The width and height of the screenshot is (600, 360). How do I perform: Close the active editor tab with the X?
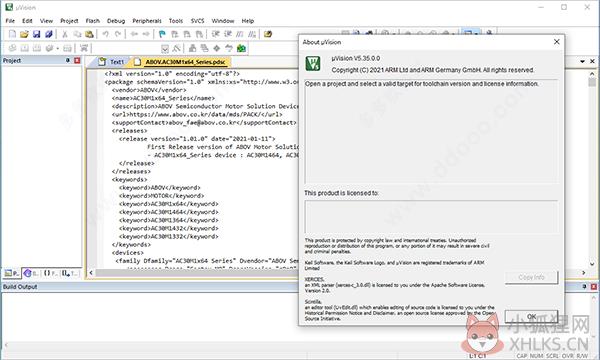pos(592,61)
